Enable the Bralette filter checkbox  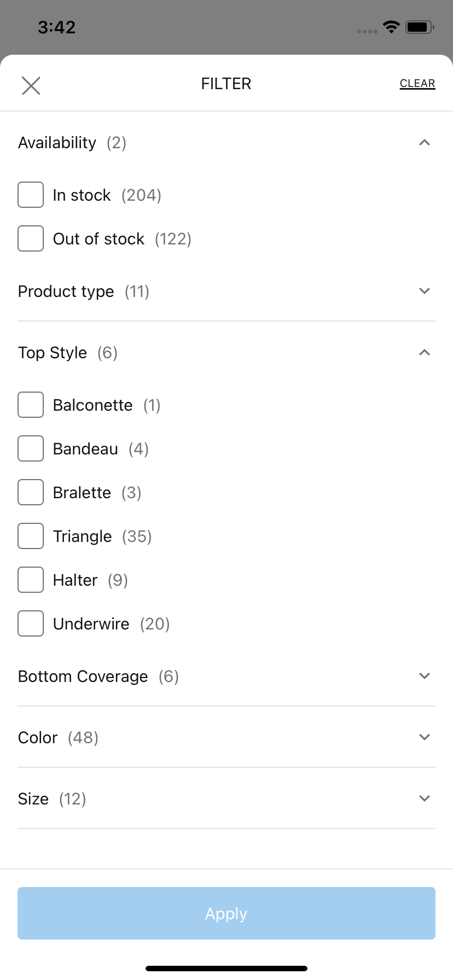click(31, 492)
